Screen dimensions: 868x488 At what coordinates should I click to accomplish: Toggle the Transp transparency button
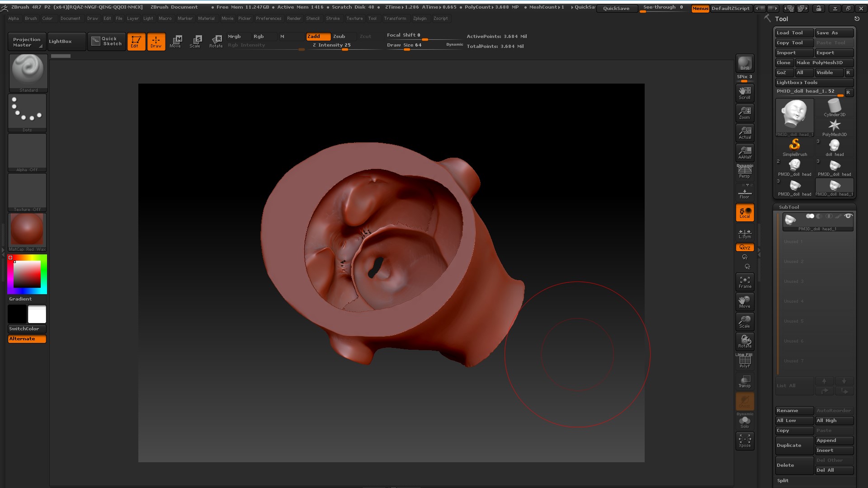click(x=745, y=381)
